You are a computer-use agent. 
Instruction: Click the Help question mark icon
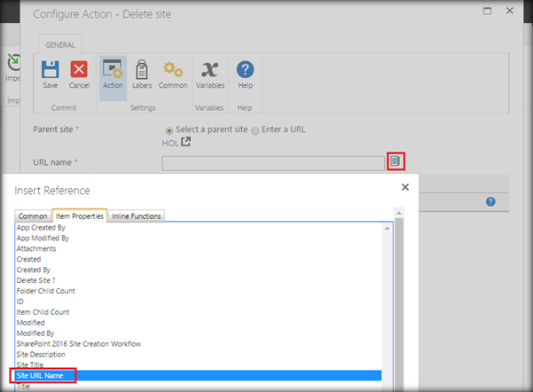point(245,69)
